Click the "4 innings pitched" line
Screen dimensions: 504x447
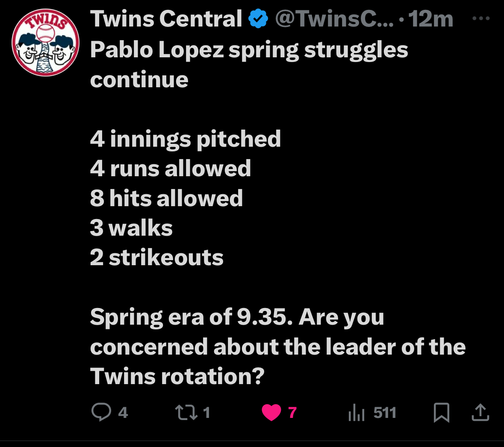coord(186,139)
